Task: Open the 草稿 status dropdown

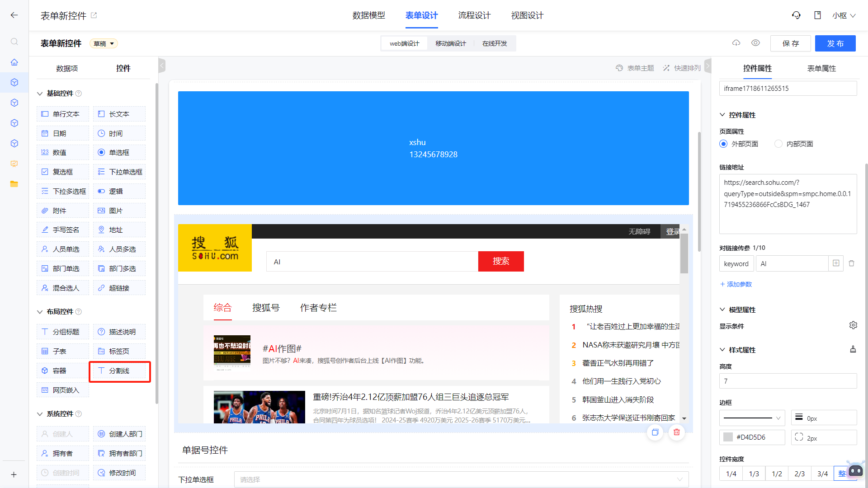Action: pyautogui.click(x=104, y=44)
